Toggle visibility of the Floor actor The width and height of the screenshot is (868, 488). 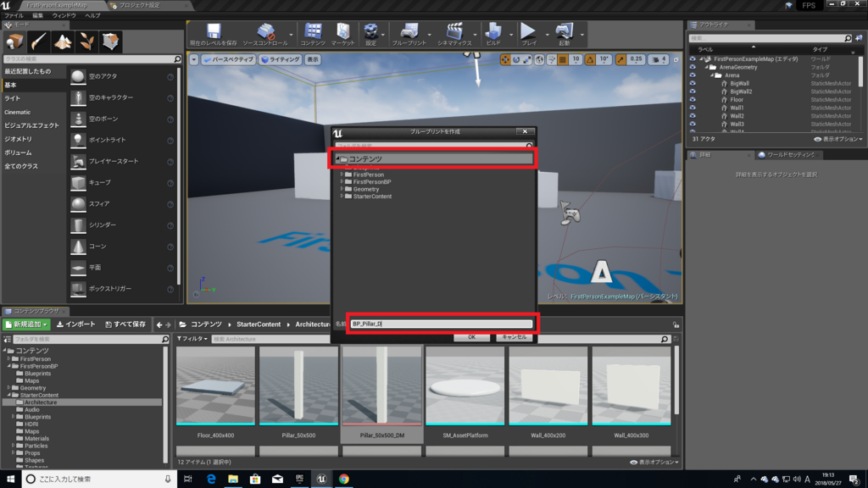(693, 100)
